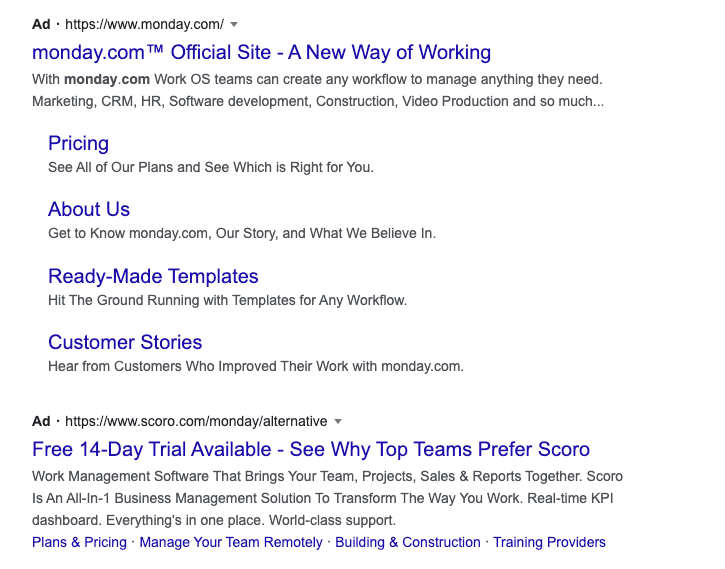Click the https://www.monday.com/ URL text
Image resolution: width=725 pixels, height=569 pixels.
(x=144, y=24)
